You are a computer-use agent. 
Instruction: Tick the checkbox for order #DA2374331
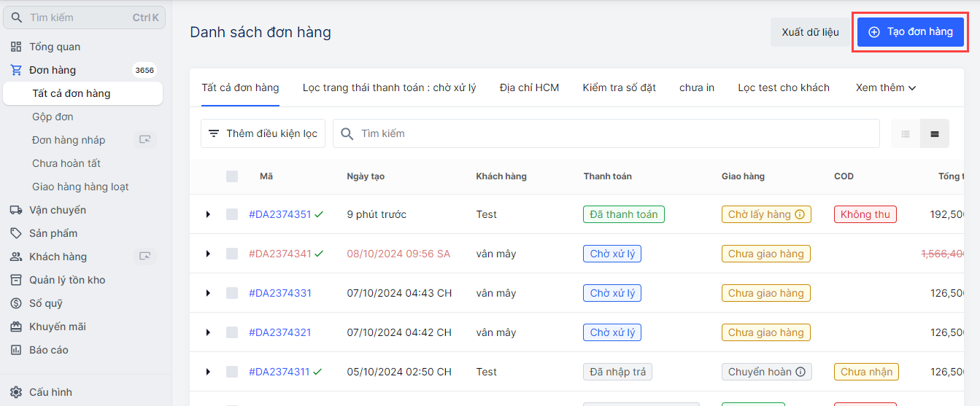[x=232, y=293]
